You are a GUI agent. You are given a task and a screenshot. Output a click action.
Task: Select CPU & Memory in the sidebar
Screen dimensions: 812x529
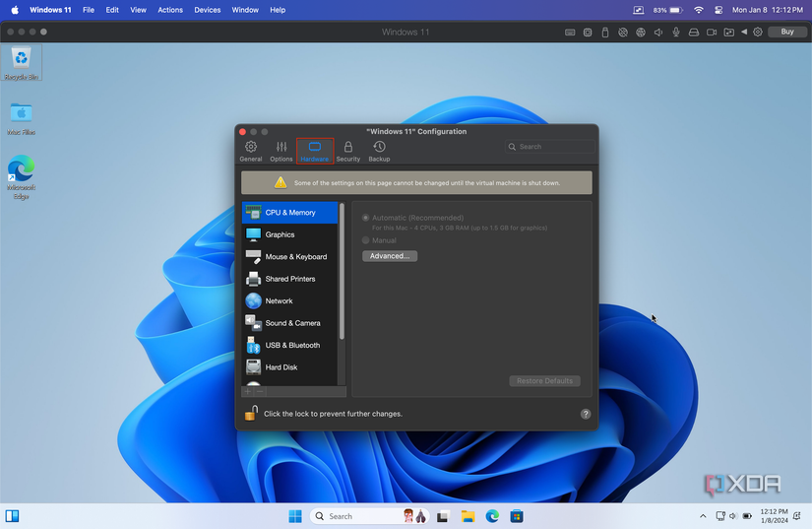pyautogui.click(x=290, y=213)
